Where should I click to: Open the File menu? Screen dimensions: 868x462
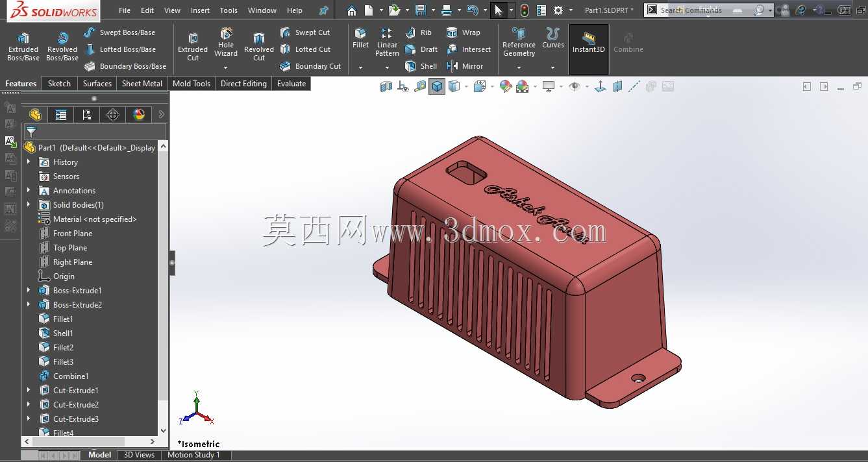pos(125,10)
